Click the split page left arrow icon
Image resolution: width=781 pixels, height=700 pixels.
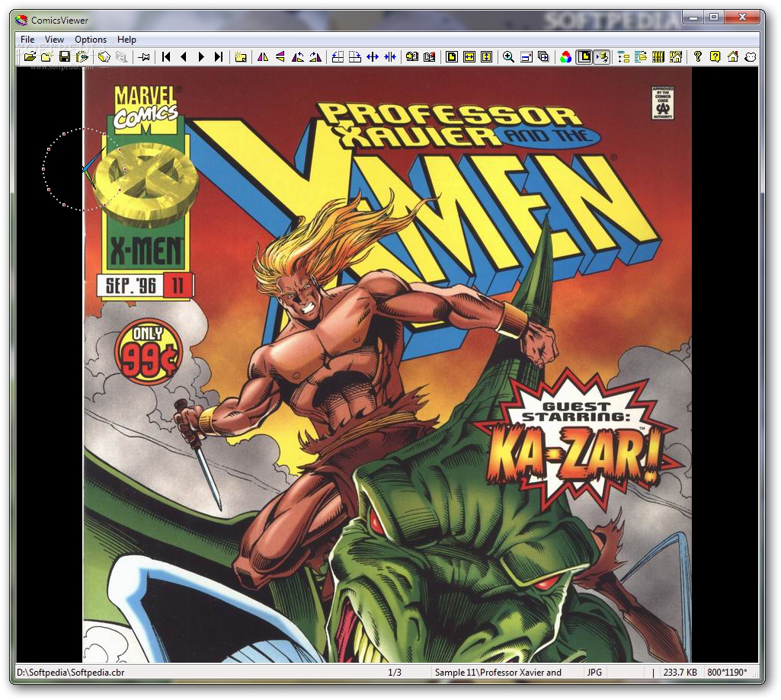point(338,57)
